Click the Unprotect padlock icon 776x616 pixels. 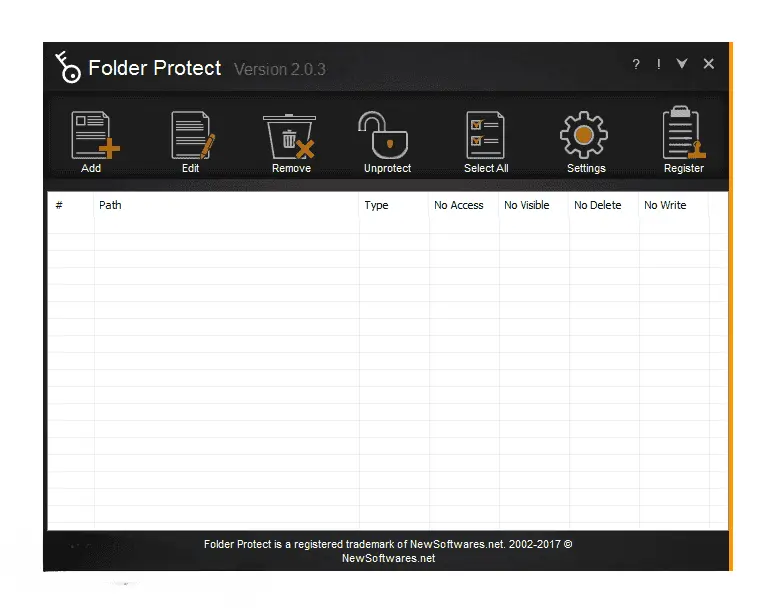pos(383,135)
